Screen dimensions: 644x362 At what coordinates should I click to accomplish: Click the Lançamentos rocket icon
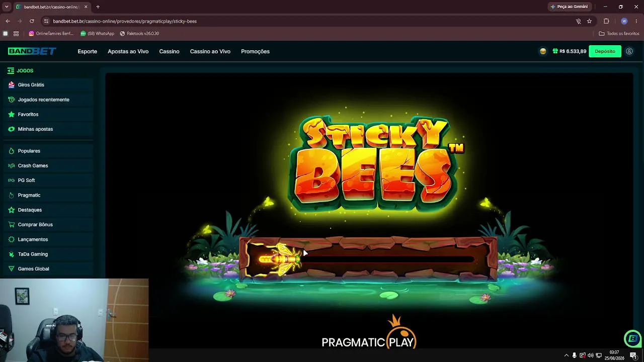click(x=11, y=239)
